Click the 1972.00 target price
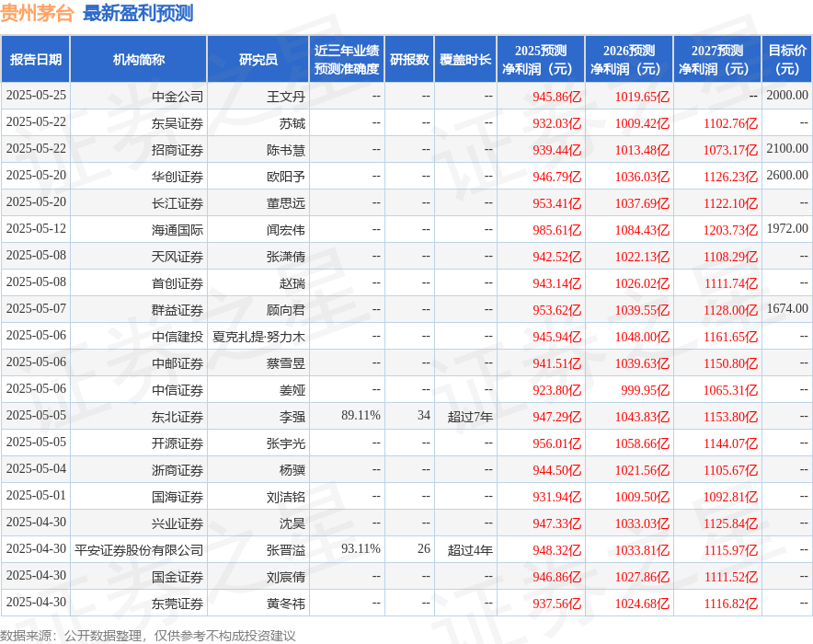 point(787,229)
